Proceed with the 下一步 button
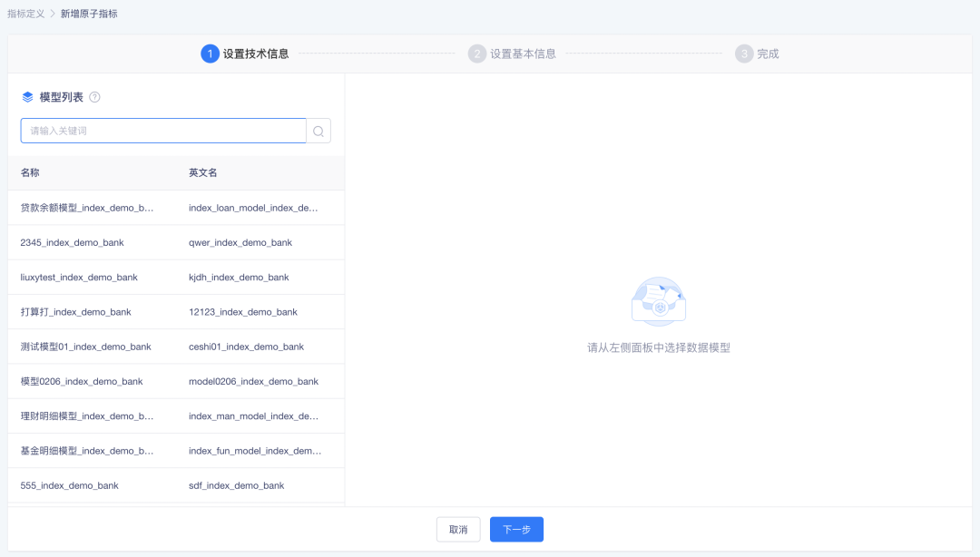980x557 pixels. [516, 530]
